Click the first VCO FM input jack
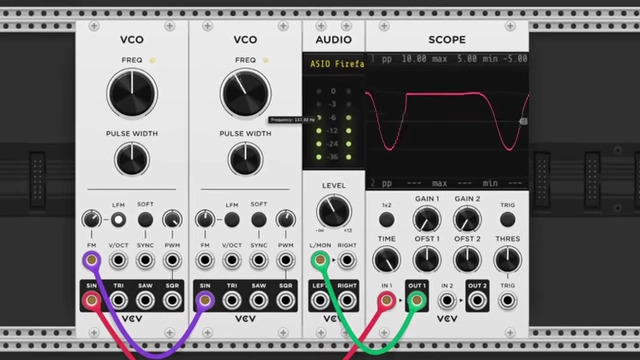The image size is (640, 360). 91,260
